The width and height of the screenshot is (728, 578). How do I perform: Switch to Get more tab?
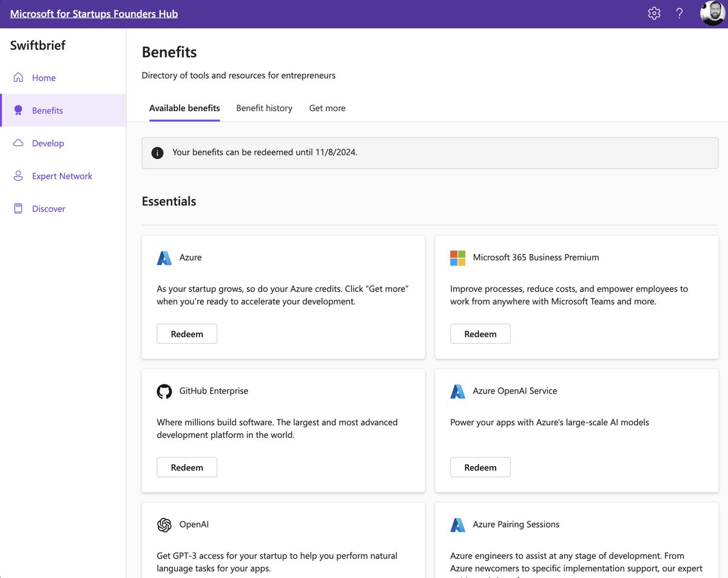[327, 108]
